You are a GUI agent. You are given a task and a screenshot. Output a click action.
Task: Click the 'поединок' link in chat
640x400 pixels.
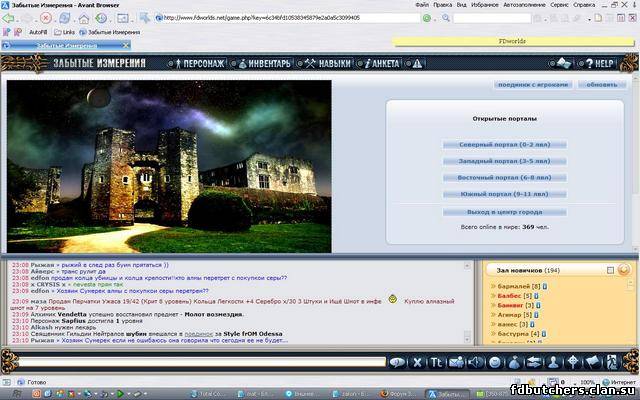(x=198, y=334)
